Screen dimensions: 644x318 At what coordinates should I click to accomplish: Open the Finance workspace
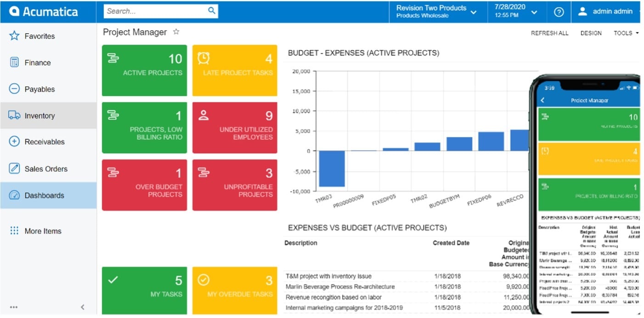(x=48, y=62)
